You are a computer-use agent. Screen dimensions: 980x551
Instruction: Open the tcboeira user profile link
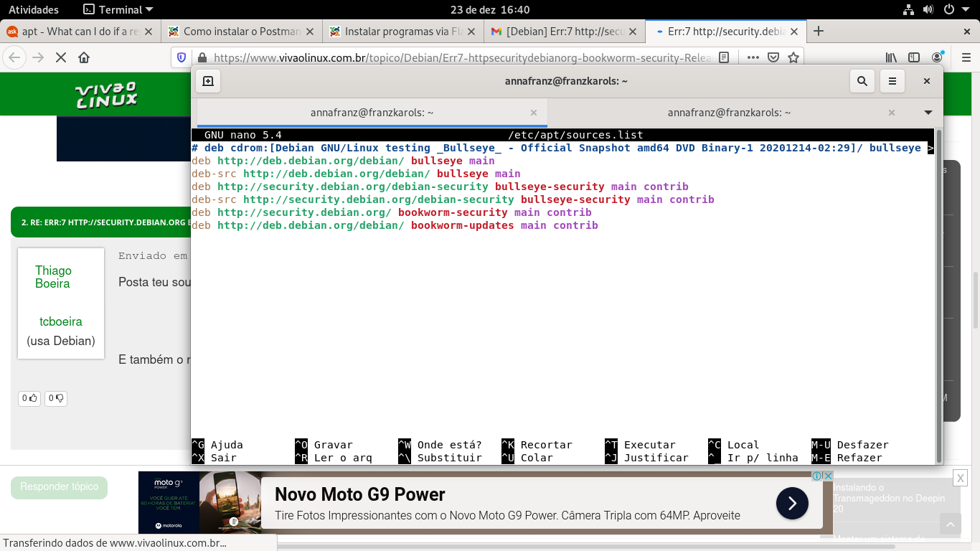coord(61,321)
